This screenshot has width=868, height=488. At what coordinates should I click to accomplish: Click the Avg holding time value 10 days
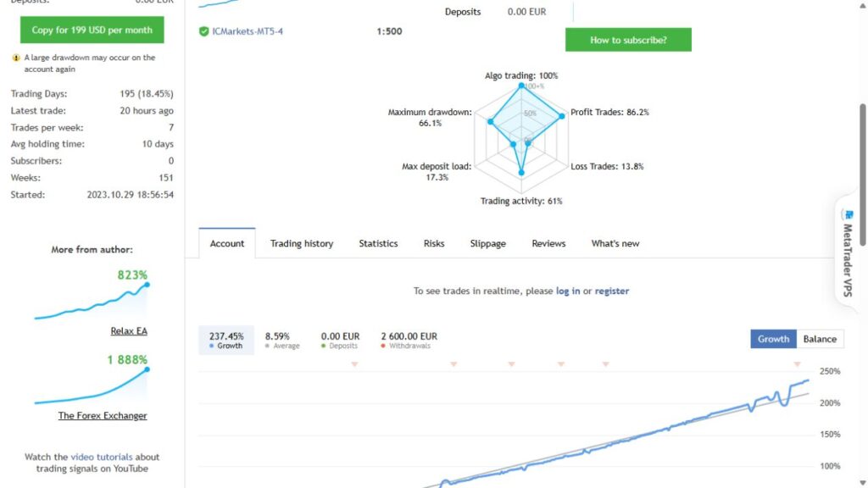[158, 144]
